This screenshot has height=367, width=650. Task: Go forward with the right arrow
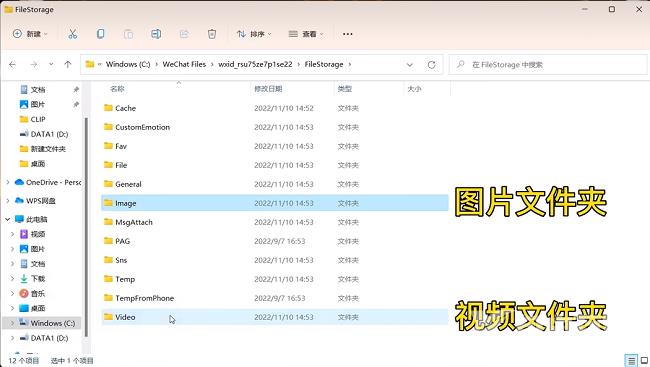[x=34, y=65]
